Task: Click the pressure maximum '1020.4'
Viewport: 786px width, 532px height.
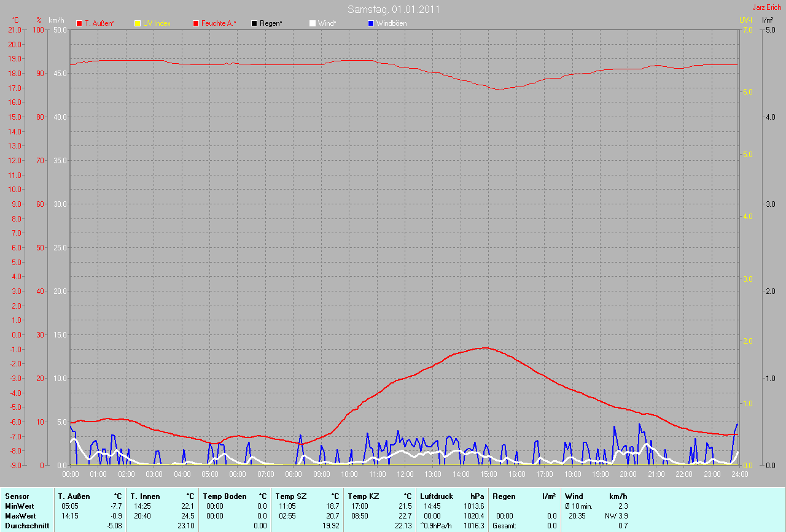Action: click(474, 516)
